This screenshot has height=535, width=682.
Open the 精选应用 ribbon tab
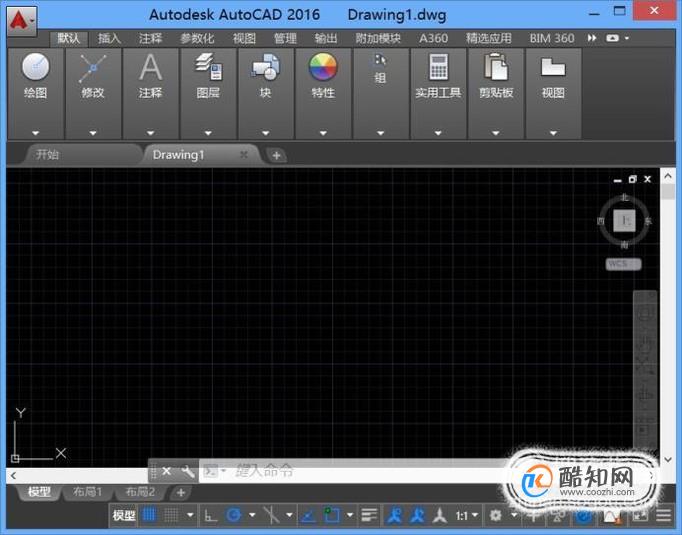click(488, 39)
